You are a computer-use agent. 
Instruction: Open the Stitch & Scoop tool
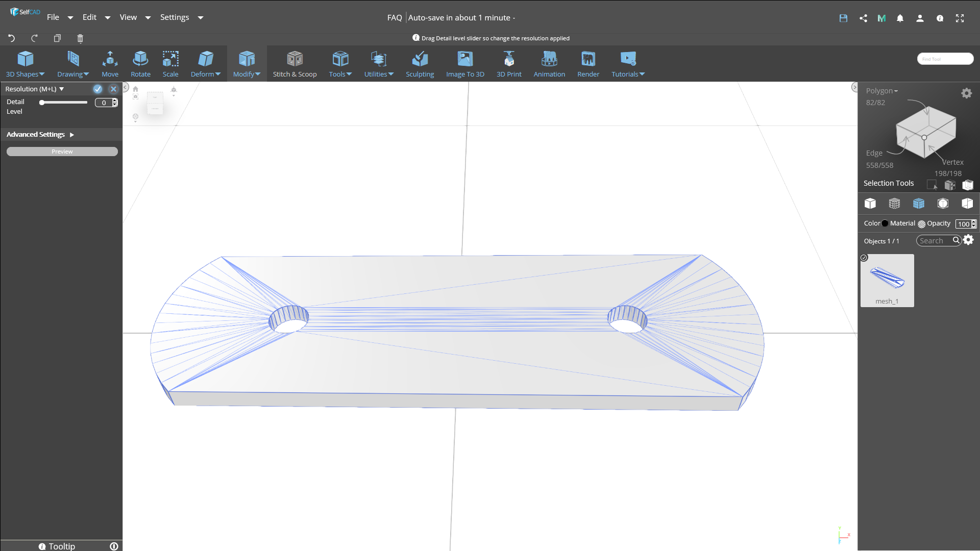(x=295, y=63)
